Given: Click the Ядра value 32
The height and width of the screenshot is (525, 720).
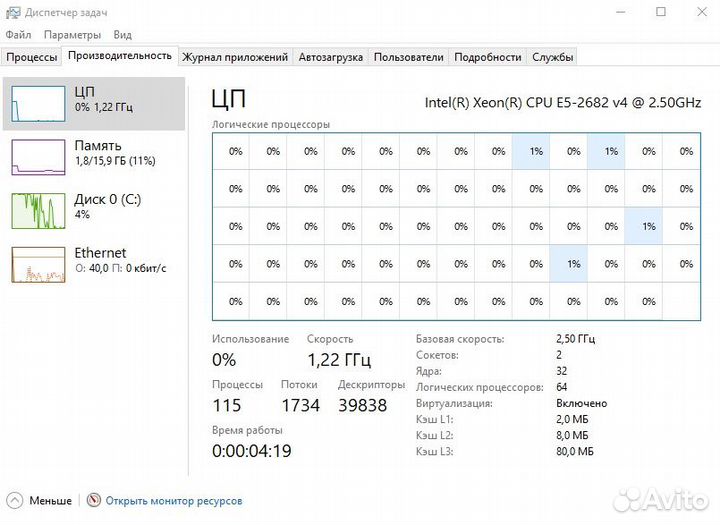Looking at the screenshot, I should tap(562, 371).
